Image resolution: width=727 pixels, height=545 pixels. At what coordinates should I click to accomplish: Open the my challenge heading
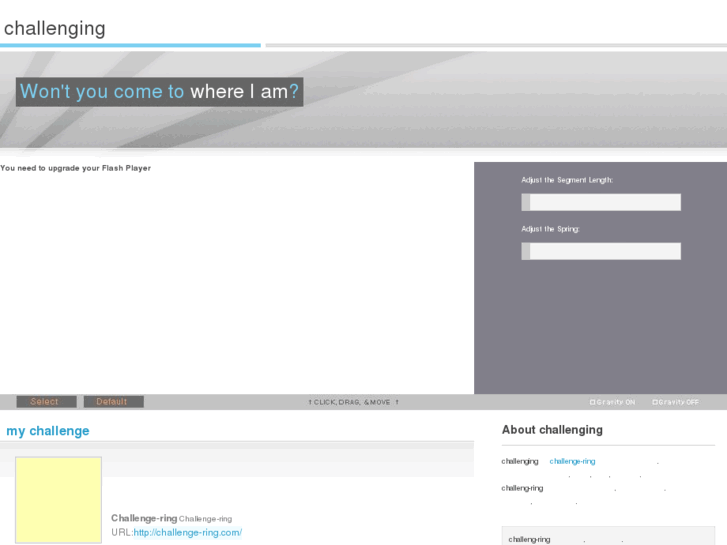pos(48,431)
